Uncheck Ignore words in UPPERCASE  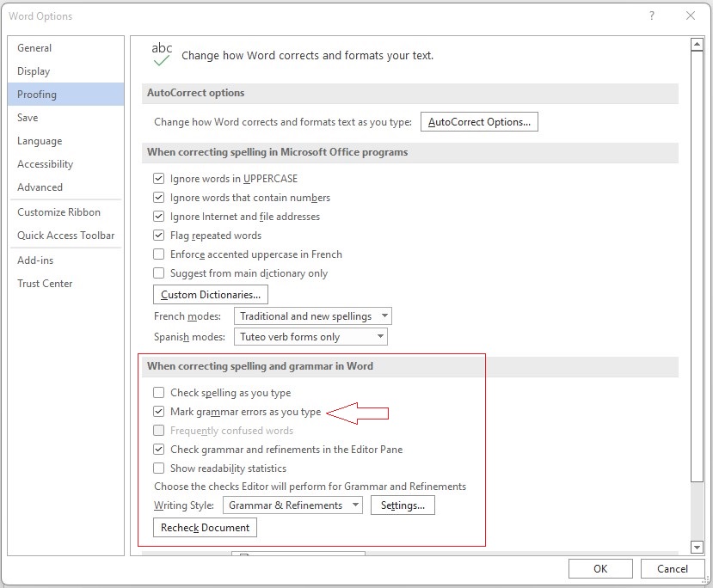158,179
